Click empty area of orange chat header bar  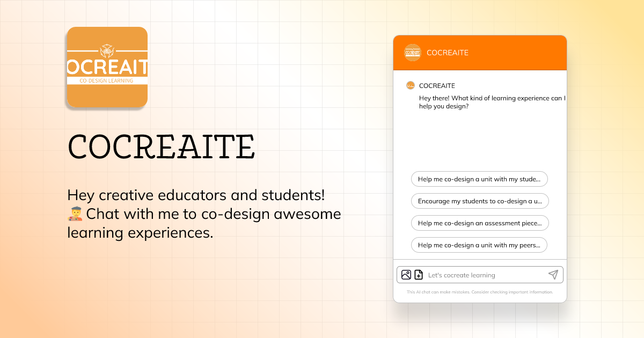pyautogui.click(x=515, y=53)
